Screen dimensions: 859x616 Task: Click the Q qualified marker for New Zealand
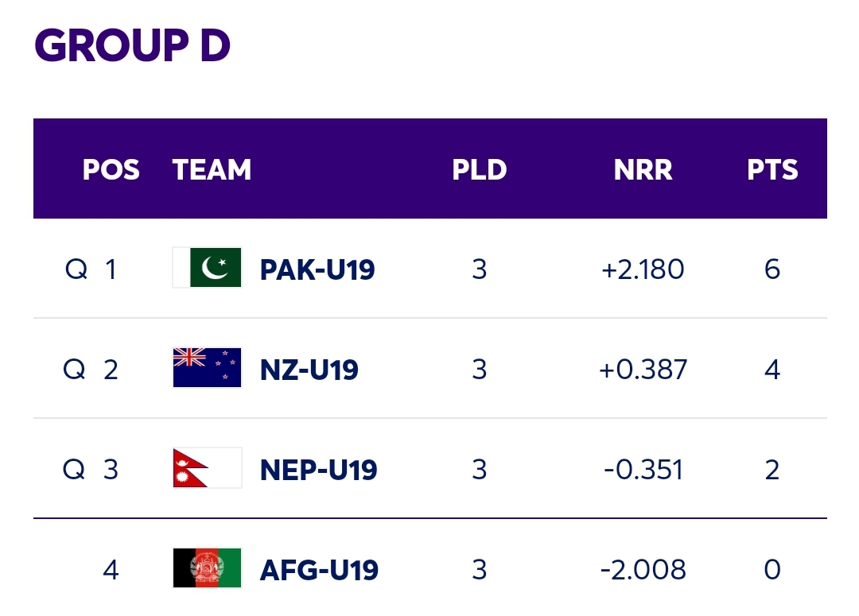coord(75,370)
